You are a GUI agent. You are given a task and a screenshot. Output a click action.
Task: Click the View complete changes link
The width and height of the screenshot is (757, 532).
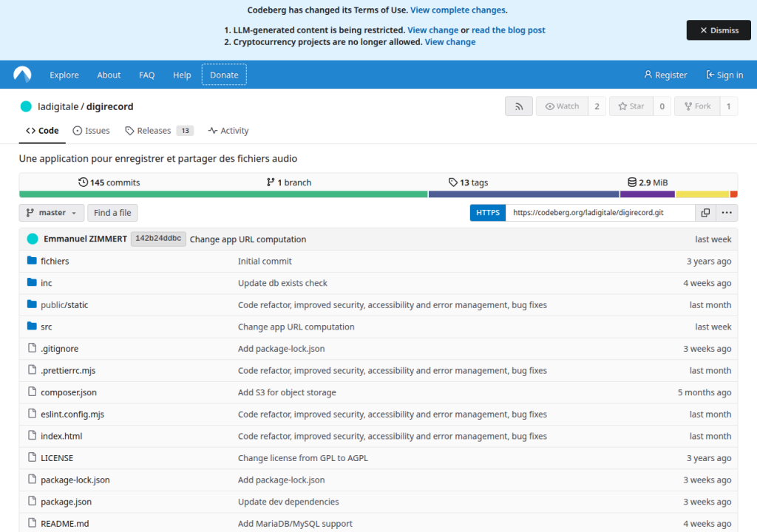[x=458, y=10]
